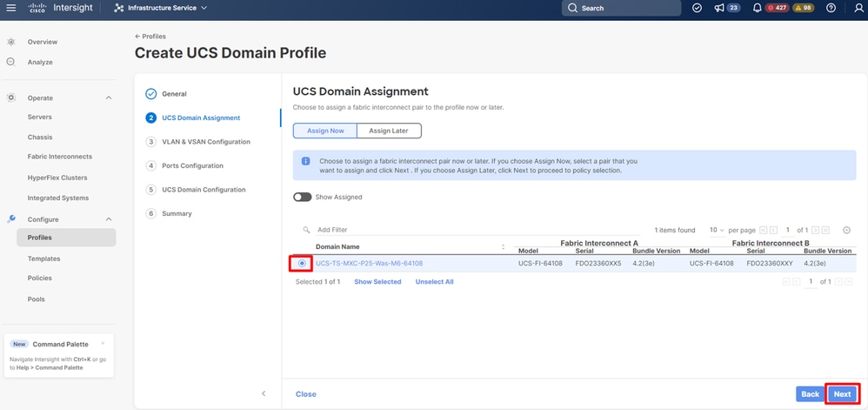The width and height of the screenshot is (868, 410).
Task: Click the filter search magnifier icon
Action: click(306, 230)
